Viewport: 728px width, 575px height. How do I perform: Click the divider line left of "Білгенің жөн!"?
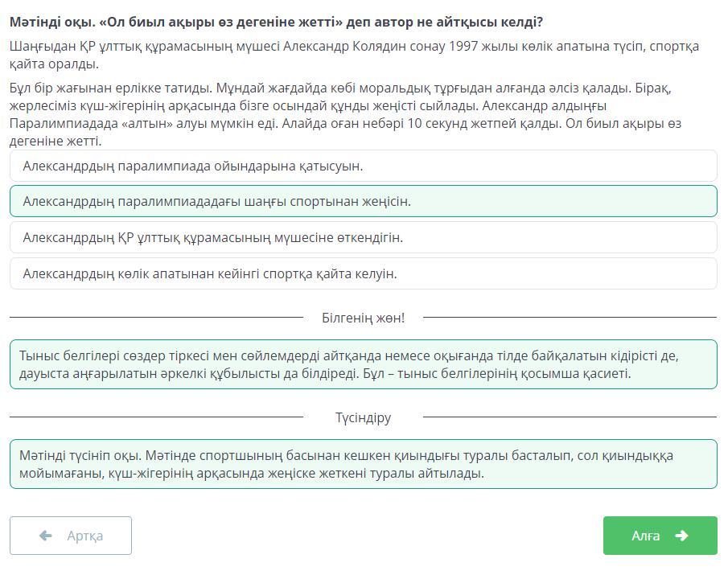[x=156, y=317]
